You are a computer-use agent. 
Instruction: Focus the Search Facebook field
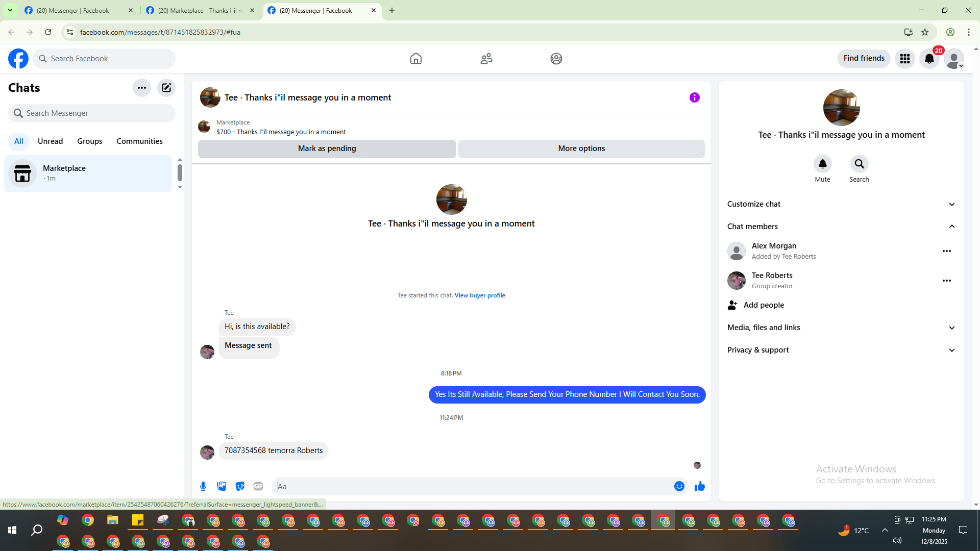coord(104,59)
